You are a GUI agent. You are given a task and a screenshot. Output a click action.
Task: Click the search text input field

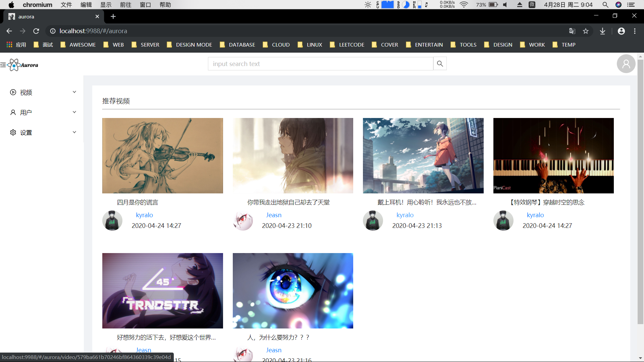click(320, 64)
